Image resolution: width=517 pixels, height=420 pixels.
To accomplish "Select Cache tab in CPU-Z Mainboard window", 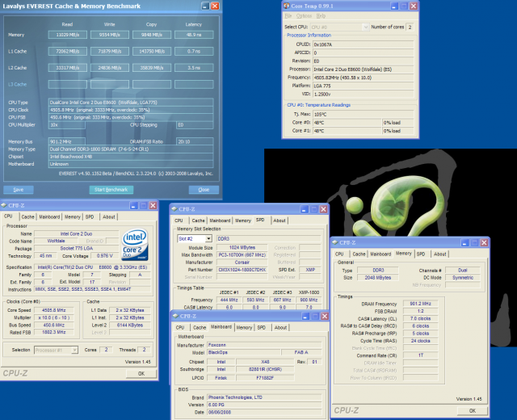I will coord(200,327).
